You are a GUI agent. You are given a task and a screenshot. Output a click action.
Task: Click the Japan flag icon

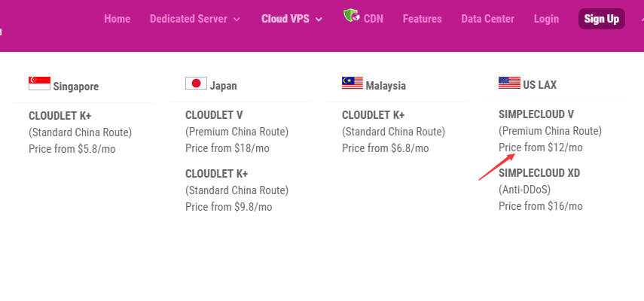tap(196, 84)
